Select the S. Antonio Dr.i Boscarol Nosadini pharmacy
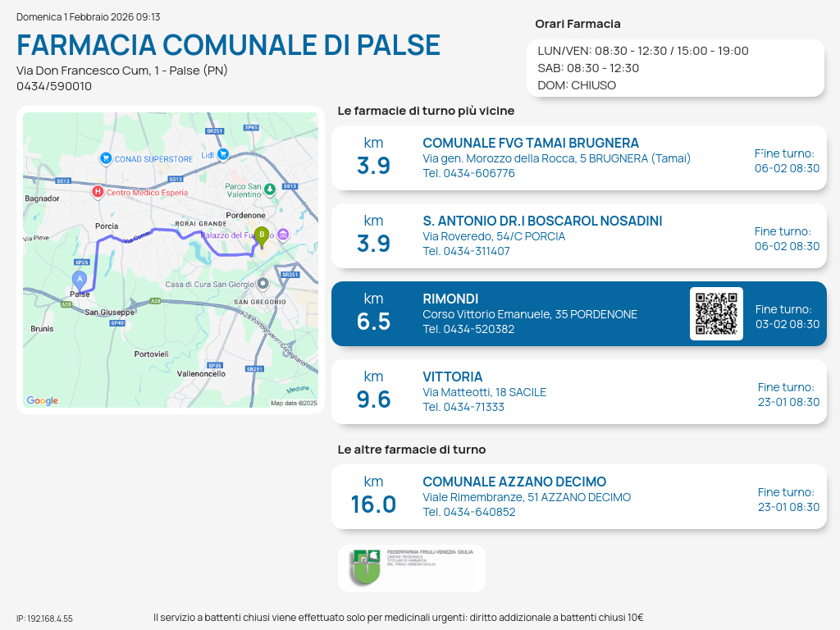 [x=541, y=221]
